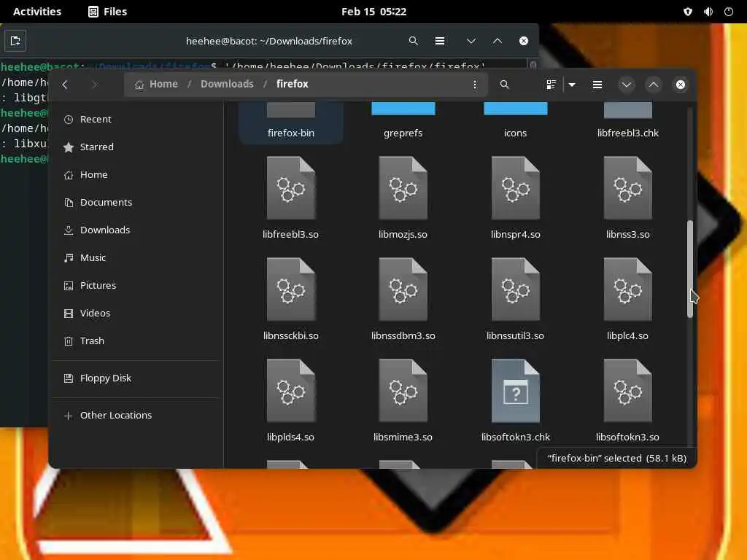The height and width of the screenshot is (560, 747).
Task: Select the libplc4.so file icon
Action: [628, 289]
